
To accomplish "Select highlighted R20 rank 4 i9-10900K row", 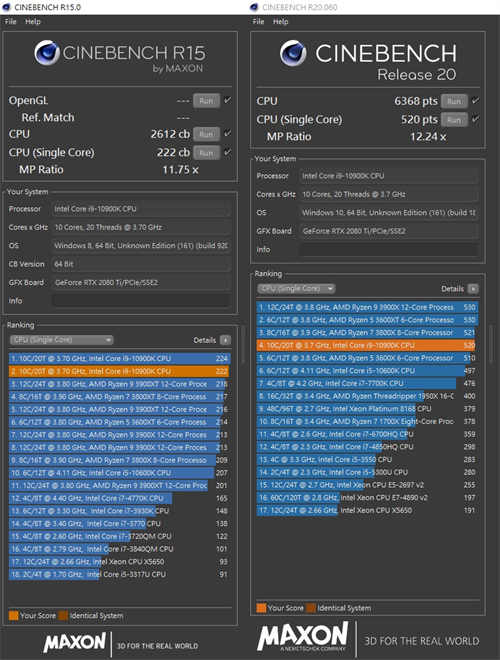I will (x=367, y=345).
